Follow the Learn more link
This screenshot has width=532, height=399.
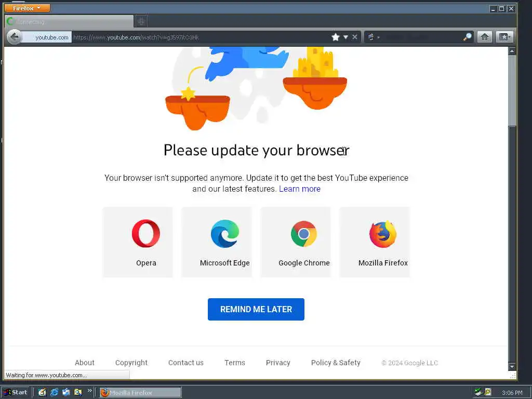click(x=300, y=189)
